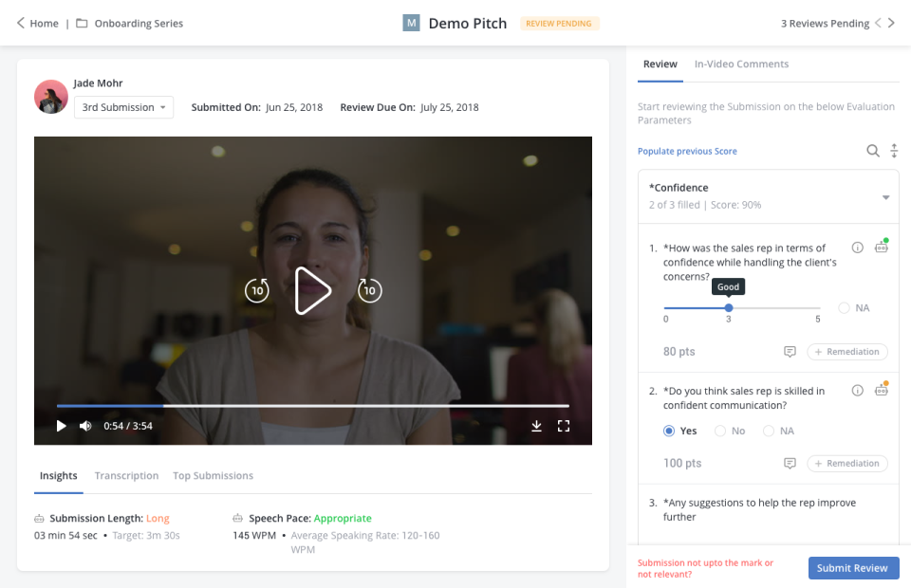This screenshot has height=588, width=911.
Task: Adjust the confidence rating slider
Action: coord(727,307)
